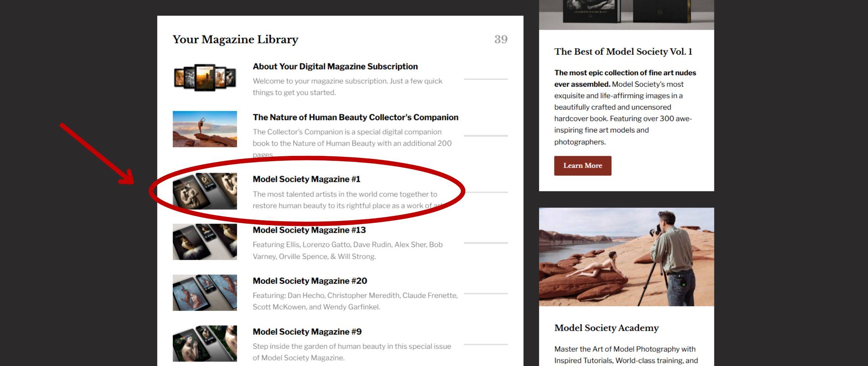Open The Nature of Human Beauty Collector's Companion
This screenshot has width=868, height=366.
pos(355,117)
